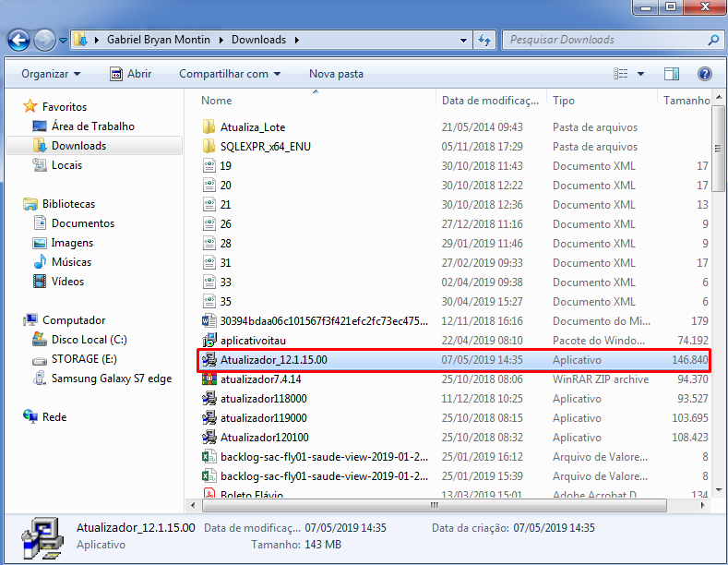Select atualizador7.4.14 WinRAR archive icon
The image size is (728, 565).
pyautogui.click(x=209, y=379)
